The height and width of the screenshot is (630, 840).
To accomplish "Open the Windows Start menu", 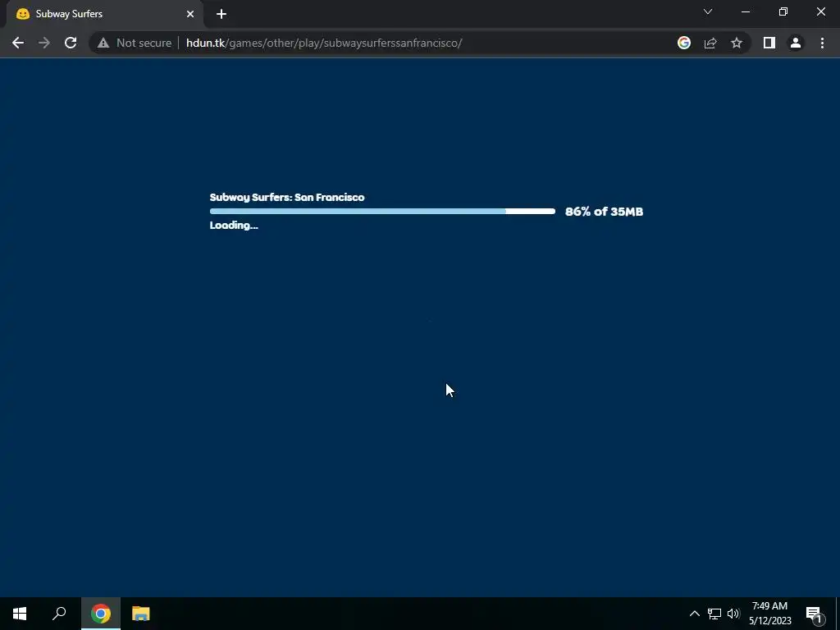I will tap(20, 614).
